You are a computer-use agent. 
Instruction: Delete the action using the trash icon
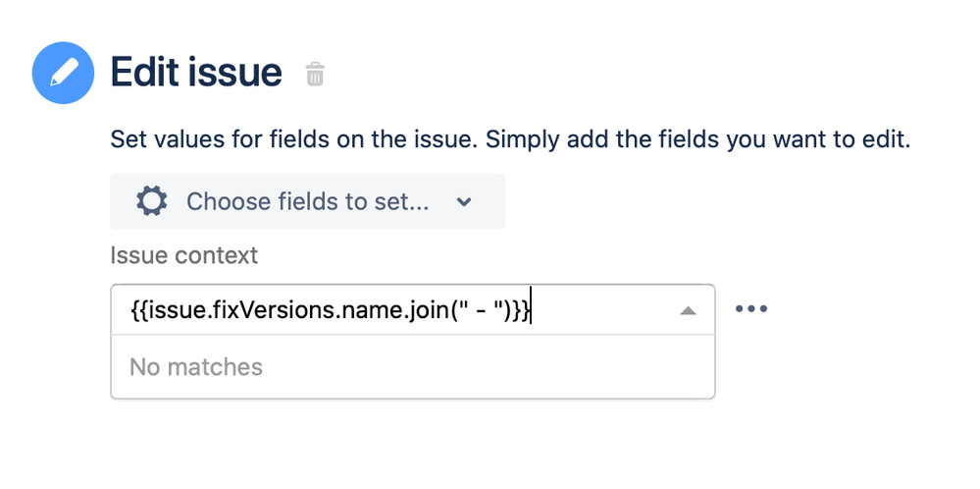[315, 74]
